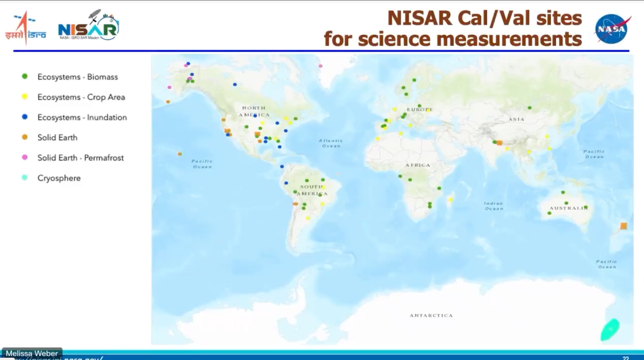Select the 'Solid Earth - Permafrost' legend label

click(x=80, y=158)
